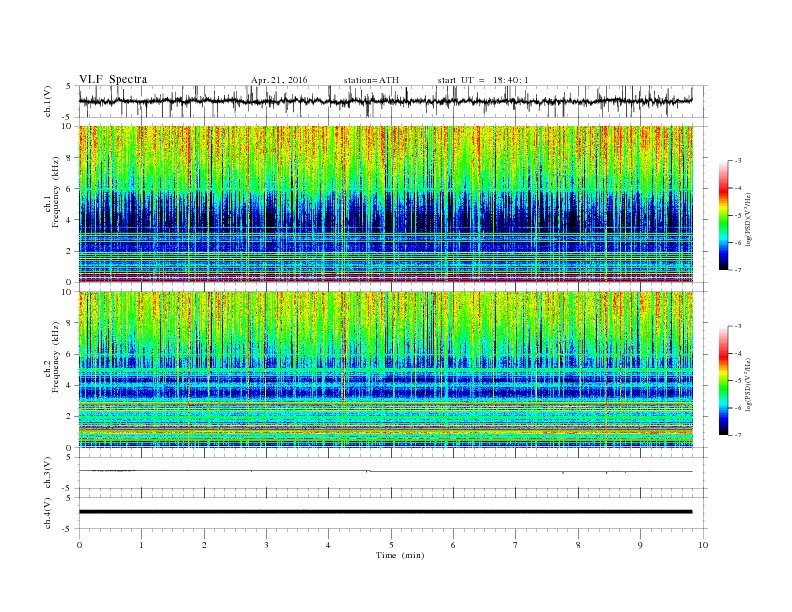The width and height of the screenshot is (792, 612).
Task: Click the ch.2 spectrogram "2" kHz tick label
Action: tap(69, 417)
